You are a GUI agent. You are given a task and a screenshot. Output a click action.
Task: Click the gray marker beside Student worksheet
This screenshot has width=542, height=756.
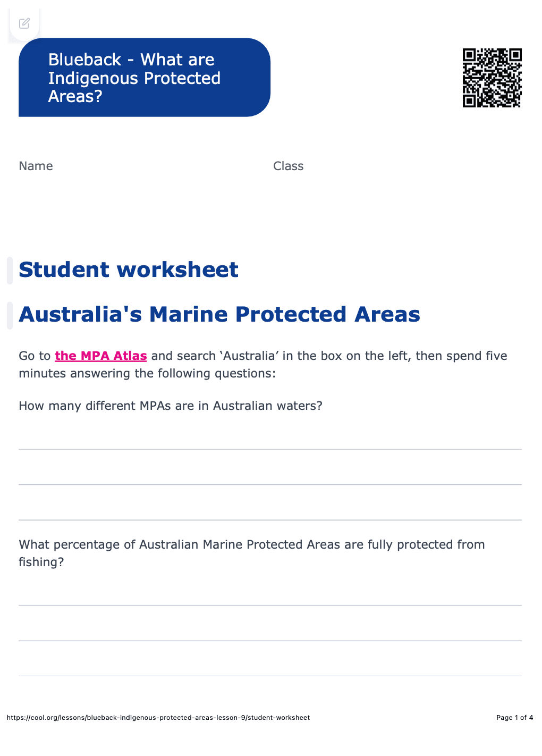pos(10,270)
